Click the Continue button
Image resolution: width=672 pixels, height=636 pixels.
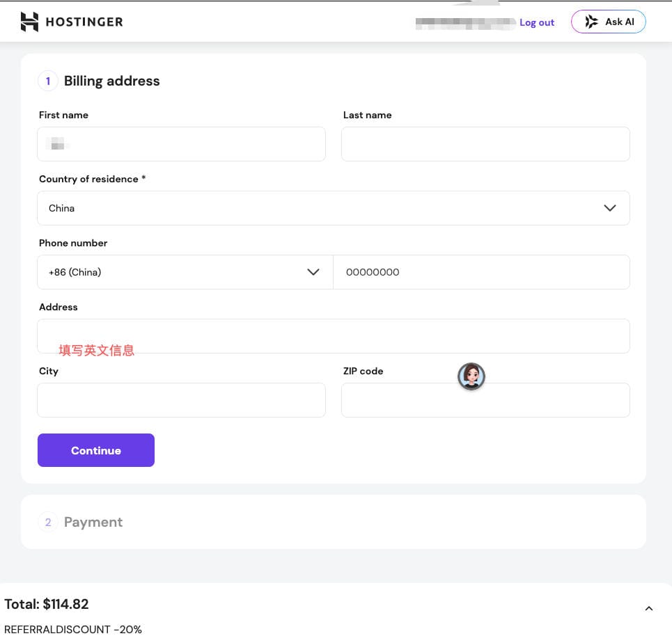point(96,450)
